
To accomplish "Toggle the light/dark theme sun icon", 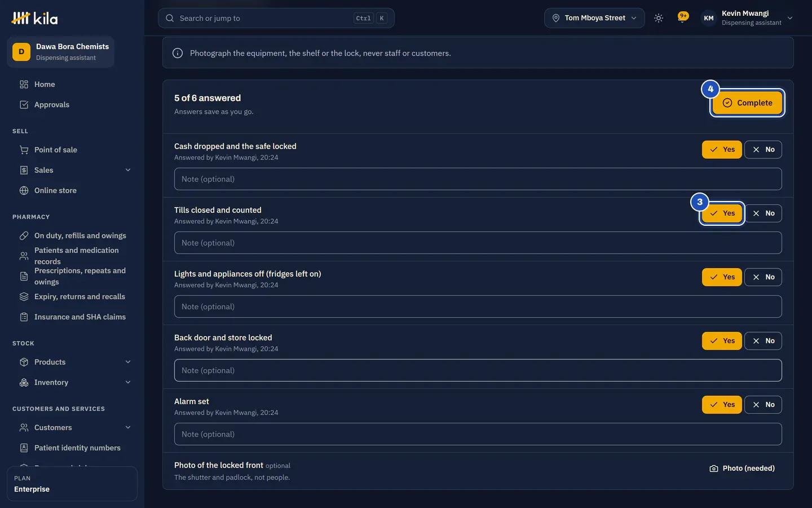I will click(658, 18).
